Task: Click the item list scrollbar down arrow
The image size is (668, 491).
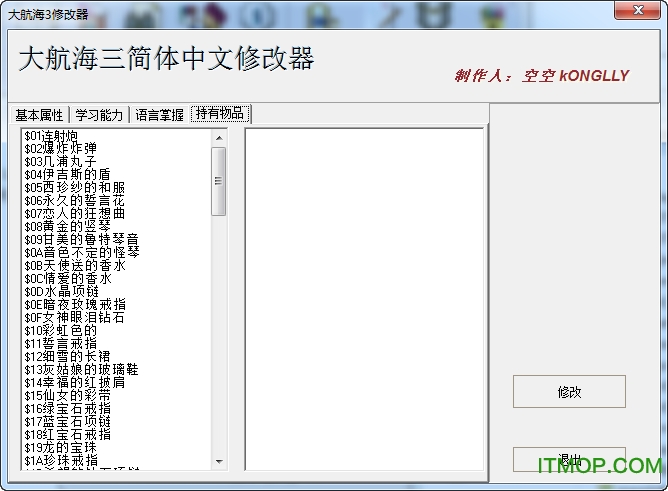Action: point(218,461)
